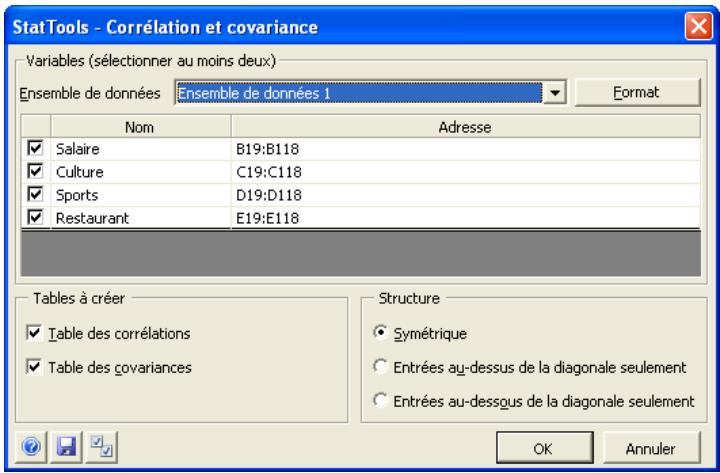The image size is (720, 473).
Task: Click the Adresse column header
Action: (x=466, y=127)
